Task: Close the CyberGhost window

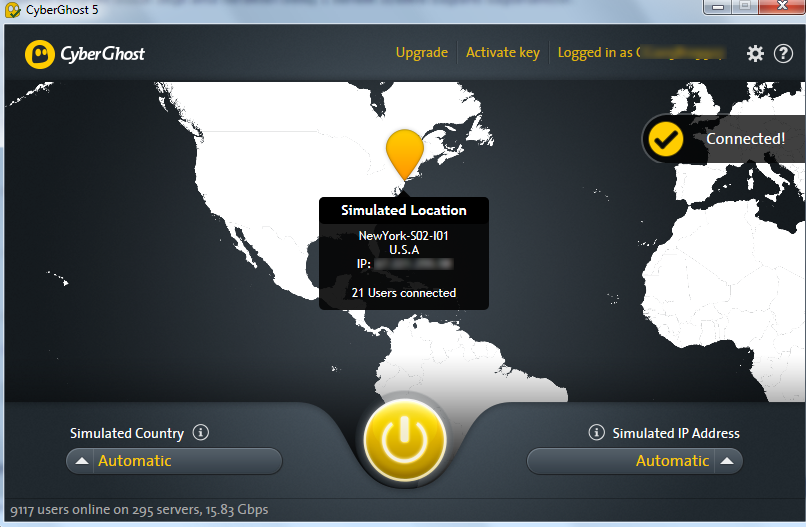Action: tap(782, 6)
